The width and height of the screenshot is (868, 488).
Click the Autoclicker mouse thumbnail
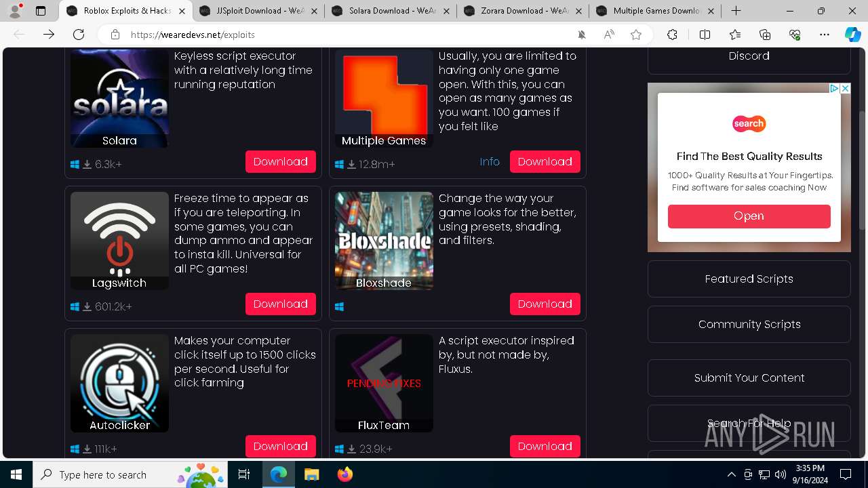(119, 383)
